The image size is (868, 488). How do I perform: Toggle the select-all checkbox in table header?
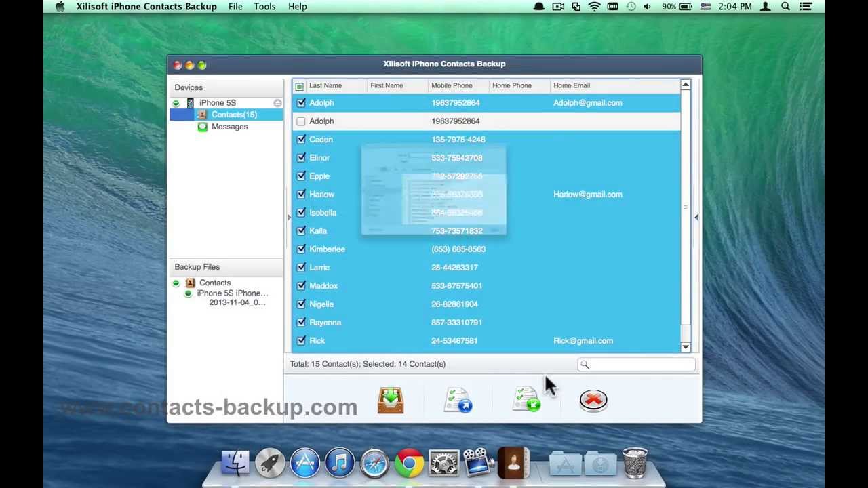[299, 86]
